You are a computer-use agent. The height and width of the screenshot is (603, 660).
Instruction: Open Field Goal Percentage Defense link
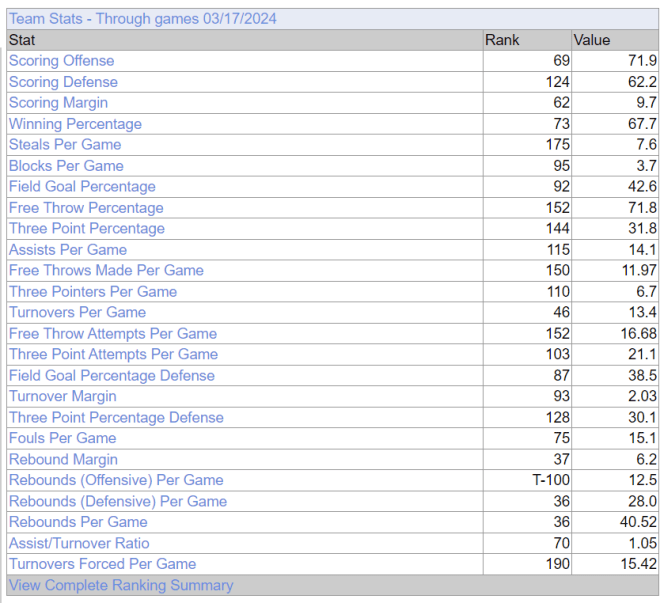point(112,375)
